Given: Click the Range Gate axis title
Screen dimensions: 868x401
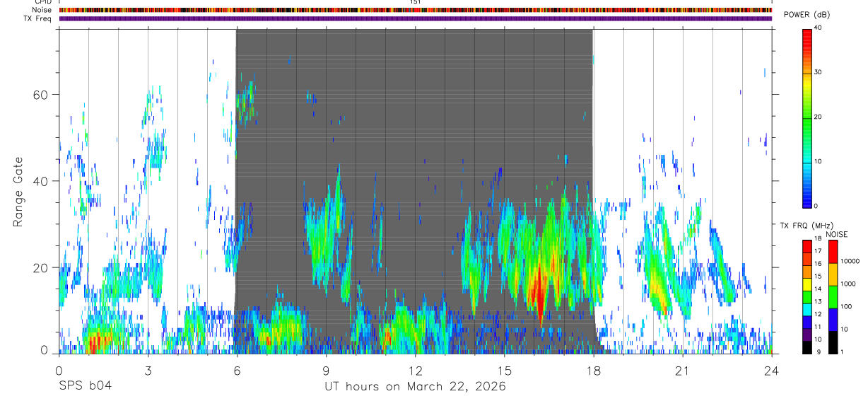Looking at the screenshot, I should [18, 192].
